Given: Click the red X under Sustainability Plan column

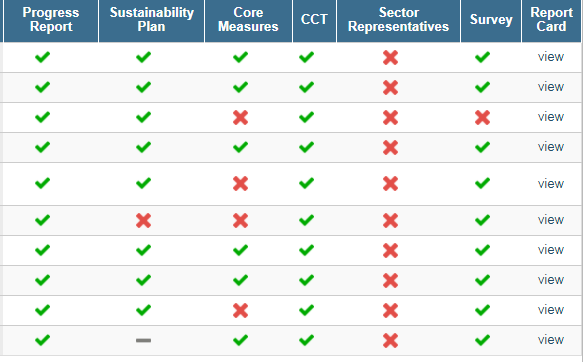Looking at the screenshot, I should point(143,221).
